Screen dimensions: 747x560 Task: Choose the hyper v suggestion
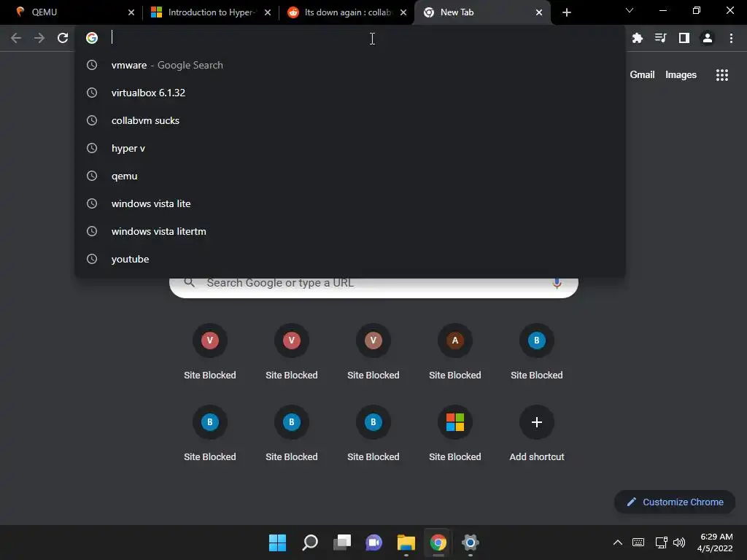(350, 148)
